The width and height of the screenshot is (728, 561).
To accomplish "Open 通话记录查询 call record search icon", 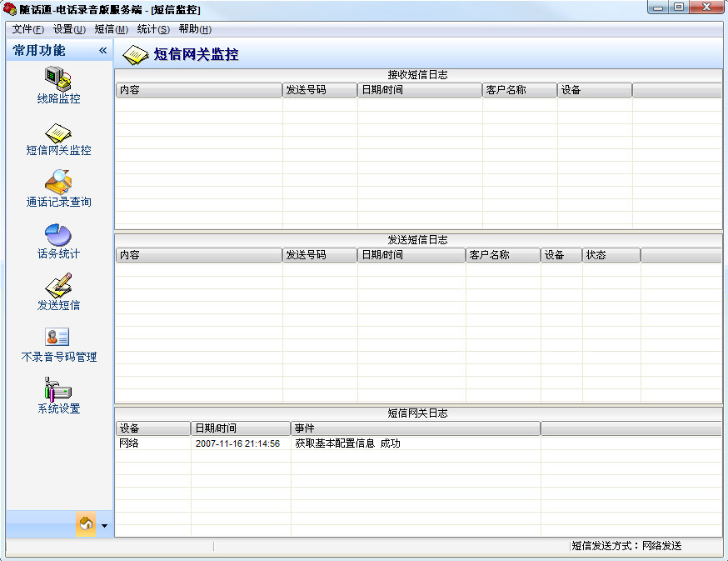I will point(58,183).
